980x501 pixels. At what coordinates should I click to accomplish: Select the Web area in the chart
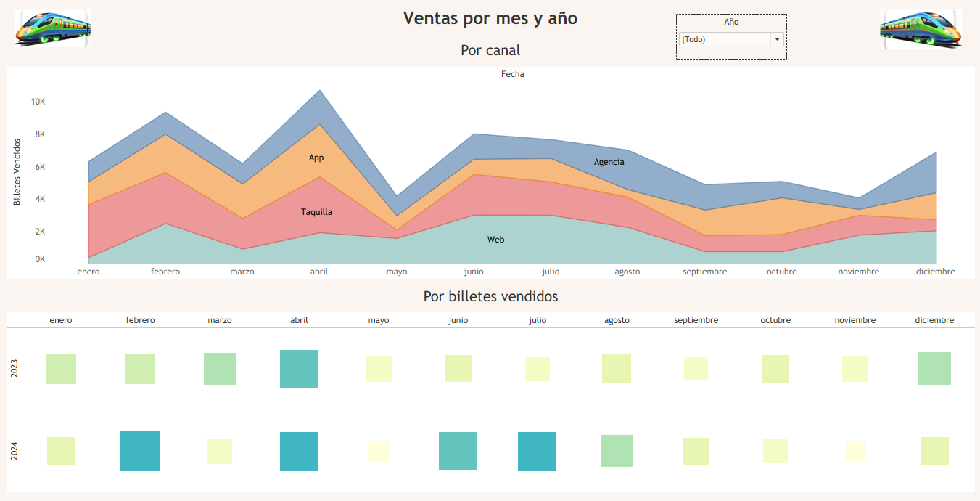495,240
